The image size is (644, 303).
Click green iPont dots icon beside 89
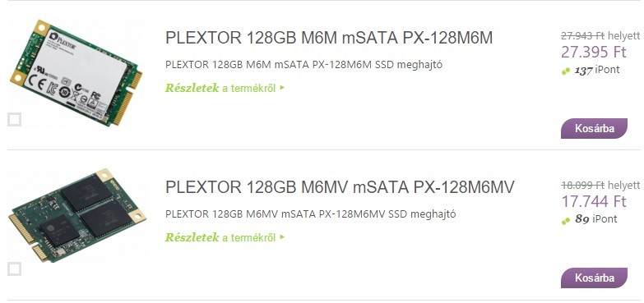tap(566, 221)
